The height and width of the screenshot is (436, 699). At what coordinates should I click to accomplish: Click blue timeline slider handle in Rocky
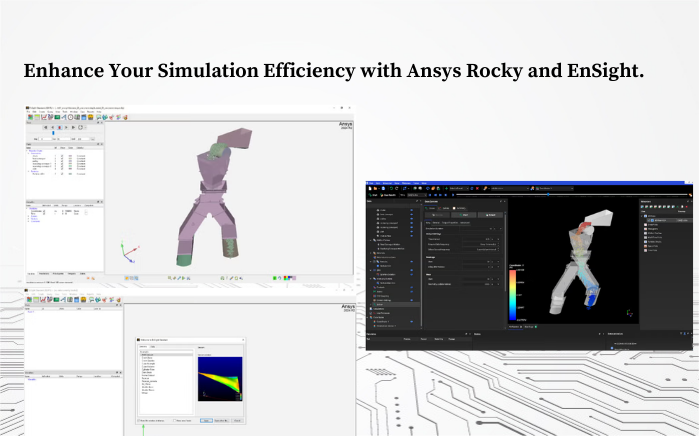548,194
